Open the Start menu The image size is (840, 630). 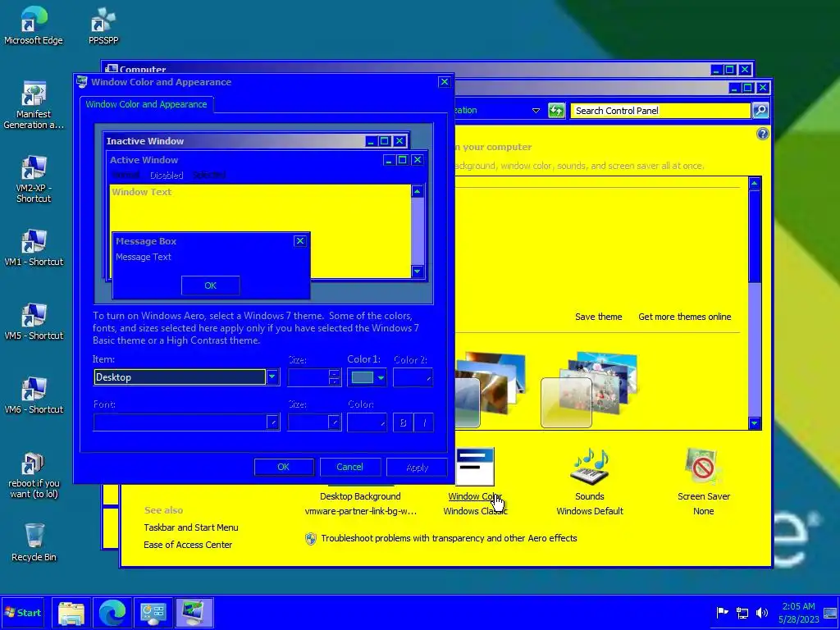click(22, 612)
